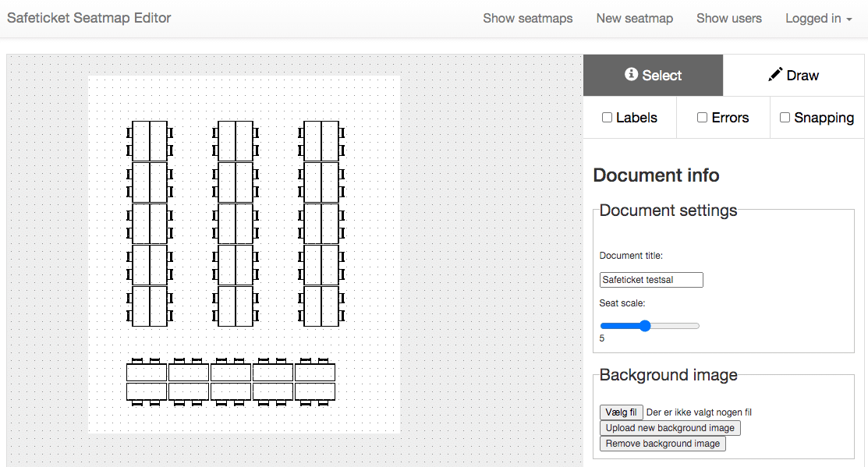Click the Document title input field

coord(651,279)
